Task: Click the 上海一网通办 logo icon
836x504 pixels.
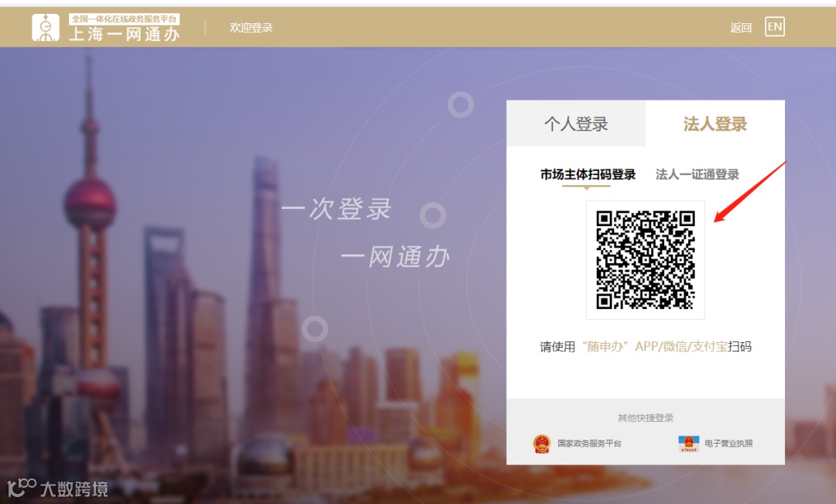Action: tap(46, 28)
